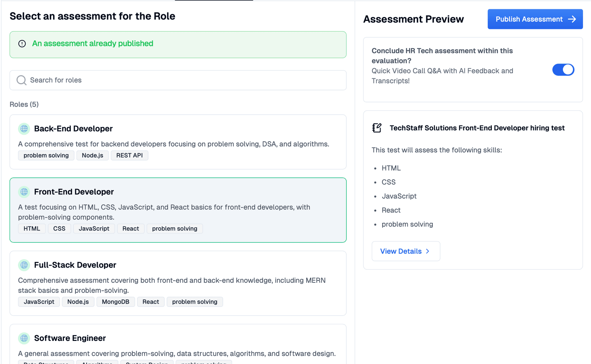591x364 pixels.
Task: Click the React tag under Front-End Developer
Action: tap(131, 229)
